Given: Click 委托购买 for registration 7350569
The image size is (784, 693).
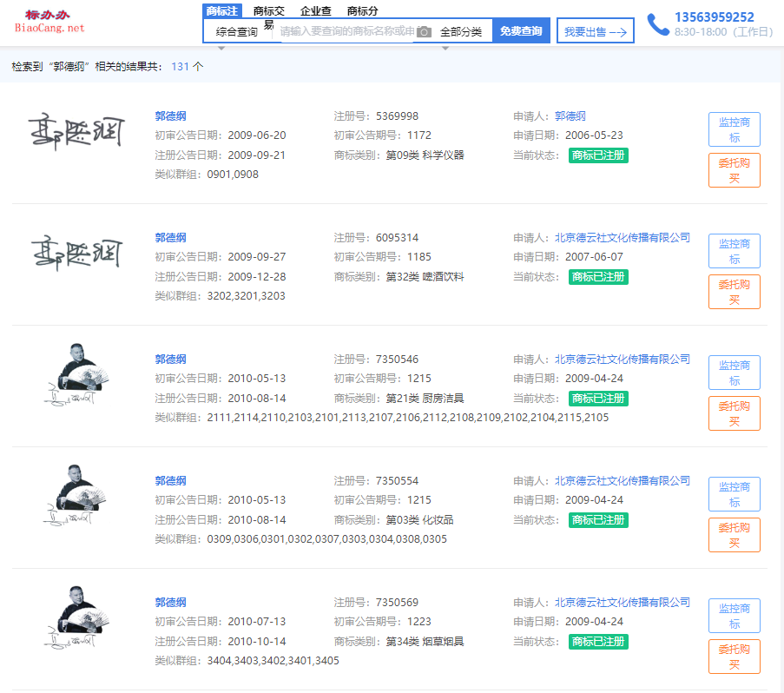Looking at the screenshot, I should click(734, 657).
